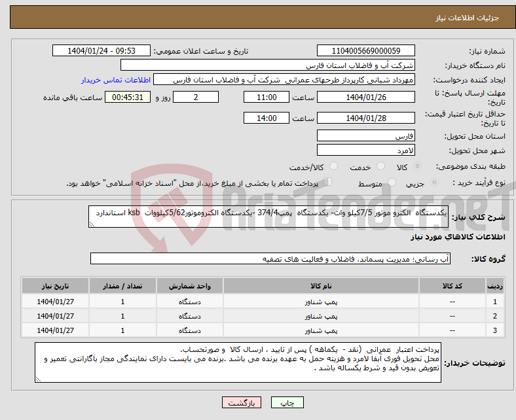Click date 1404/01/27 in row 1
Viewport: 516px width, 420px height.
[55, 302]
